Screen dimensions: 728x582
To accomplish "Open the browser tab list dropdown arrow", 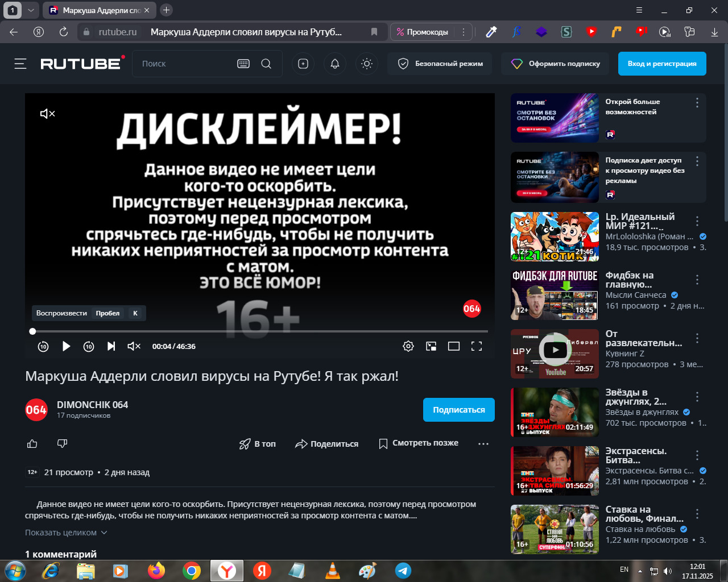I will click(31, 10).
